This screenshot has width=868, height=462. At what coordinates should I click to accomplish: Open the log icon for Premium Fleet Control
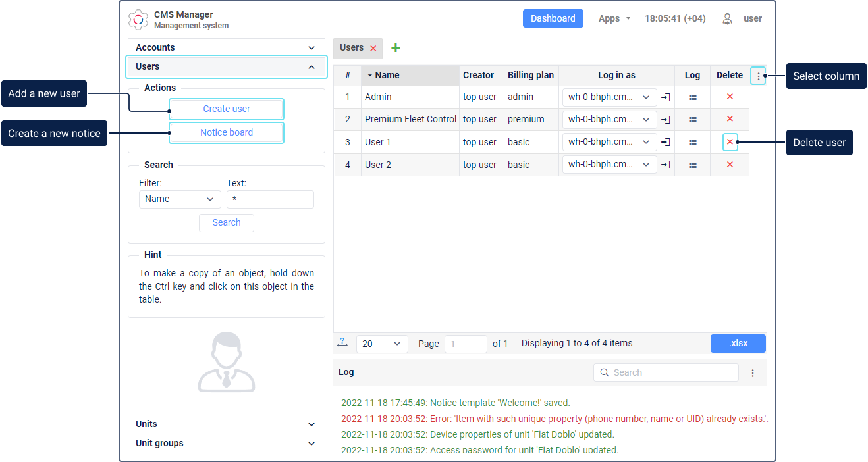click(692, 120)
